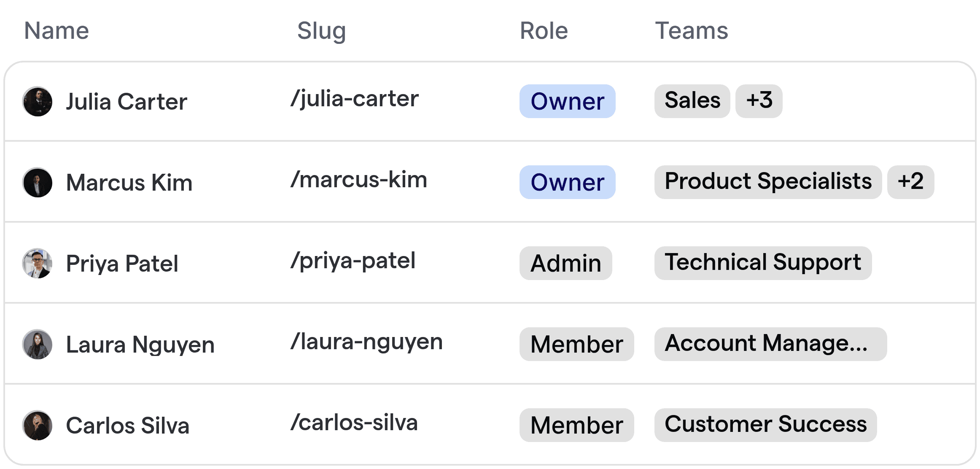Viewport: 980px width, 469px height.
Task: Click Priya Patel's profile avatar
Action: [x=37, y=263]
